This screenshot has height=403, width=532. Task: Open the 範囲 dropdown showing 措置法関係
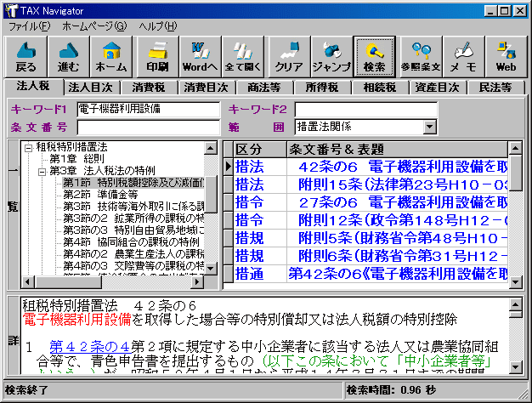pos(365,127)
